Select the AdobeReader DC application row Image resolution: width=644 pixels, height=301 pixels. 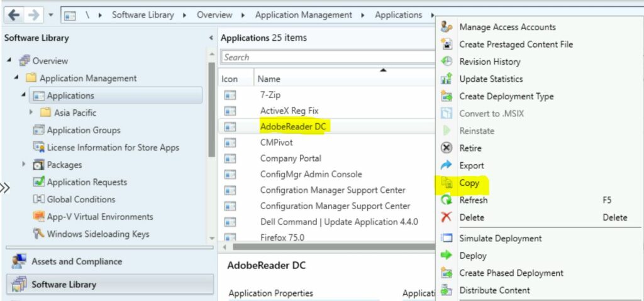tap(327, 127)
